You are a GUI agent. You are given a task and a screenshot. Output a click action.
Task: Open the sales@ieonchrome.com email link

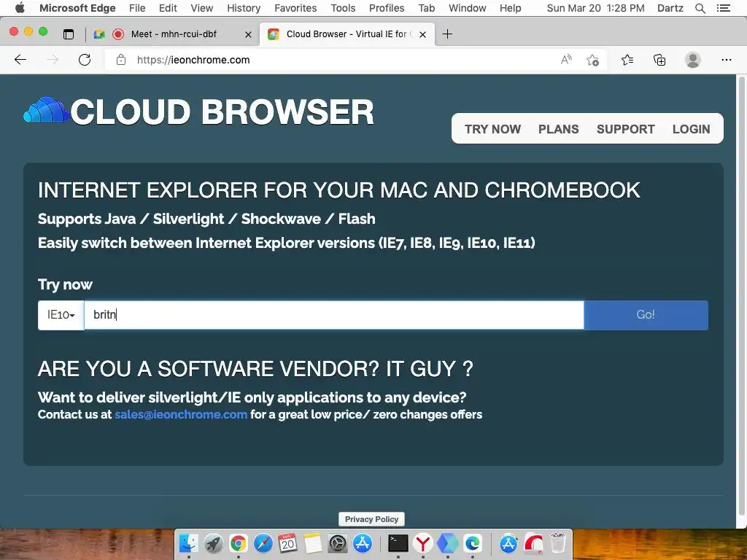pos(181,414)
